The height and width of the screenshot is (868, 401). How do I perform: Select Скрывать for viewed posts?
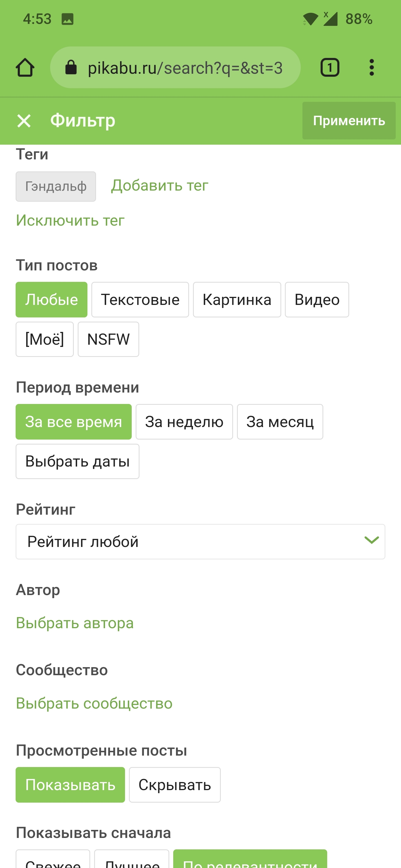175,785
